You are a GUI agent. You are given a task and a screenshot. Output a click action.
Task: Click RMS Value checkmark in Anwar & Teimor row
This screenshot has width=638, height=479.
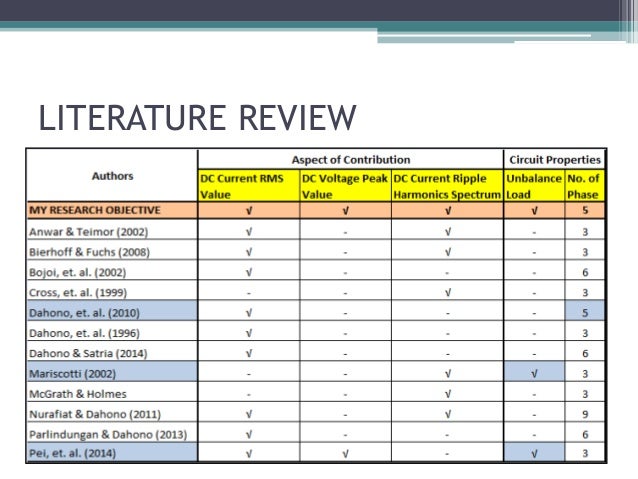249,232
